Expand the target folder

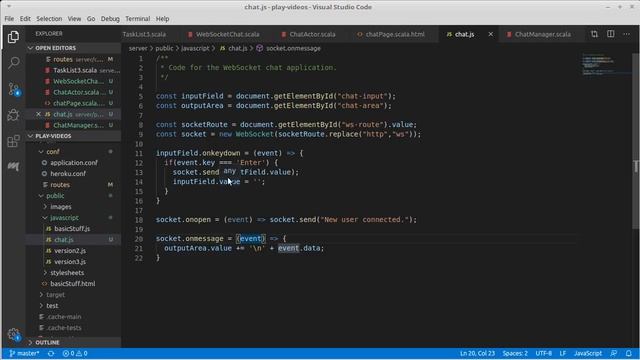73,295
